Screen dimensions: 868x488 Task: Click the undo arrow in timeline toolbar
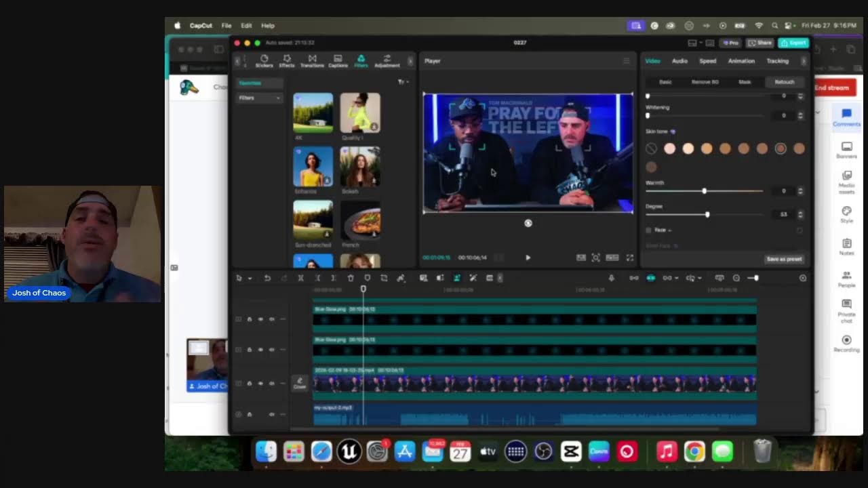click(x=267, y=278)
